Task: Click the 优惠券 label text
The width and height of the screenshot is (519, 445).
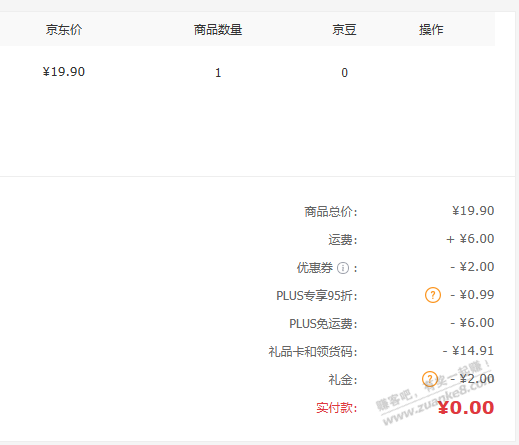Action: coord(315,268)
